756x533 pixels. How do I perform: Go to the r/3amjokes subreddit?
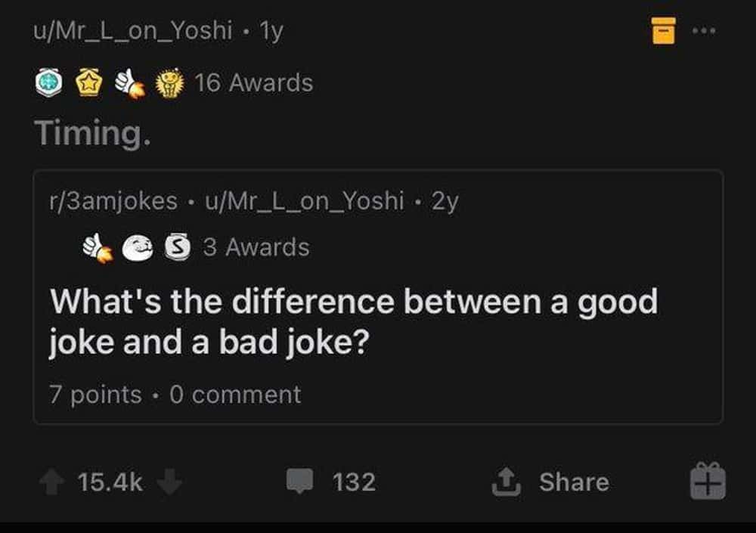(113, 201)
